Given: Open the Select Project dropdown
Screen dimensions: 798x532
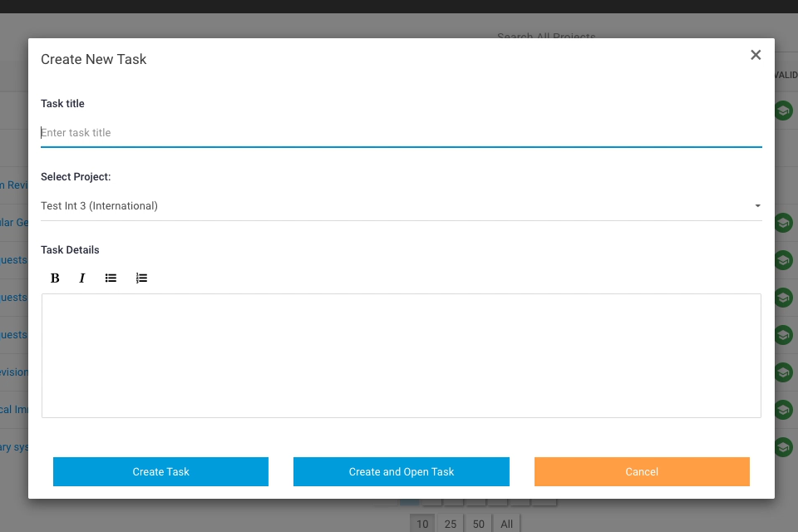Looking at the screenshot, I should click(401, 206).
